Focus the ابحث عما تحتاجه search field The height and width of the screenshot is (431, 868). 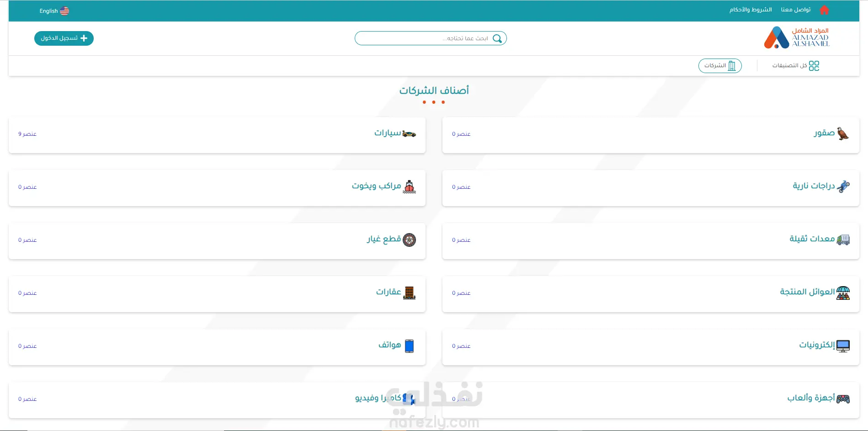tap(431, 38)
